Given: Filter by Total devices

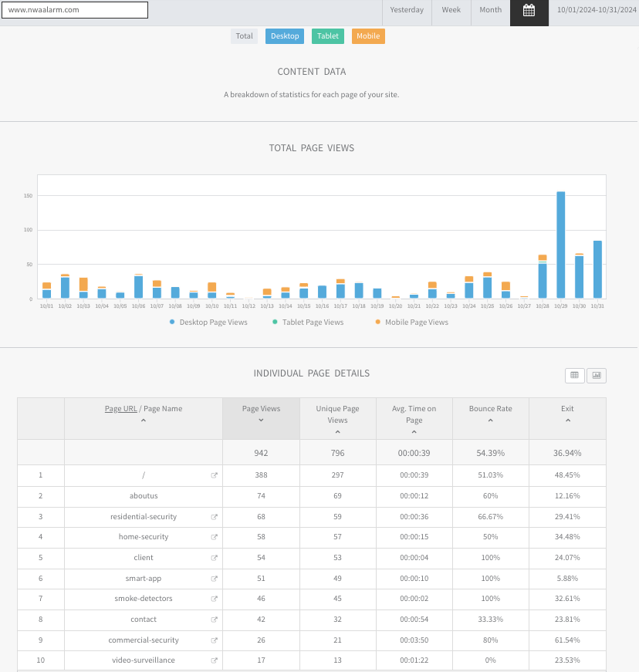Looking at the screenshot, I should [x=245, y=36].
